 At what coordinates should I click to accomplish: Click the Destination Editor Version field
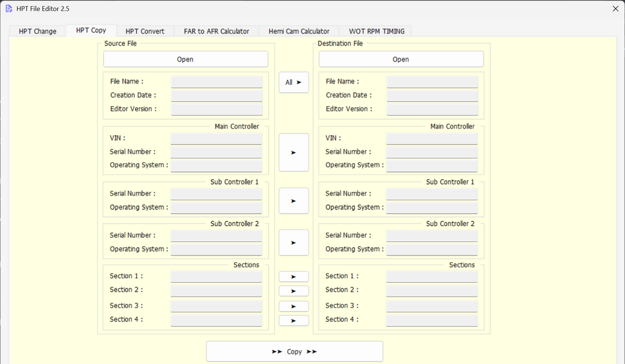tap(433, 109)
